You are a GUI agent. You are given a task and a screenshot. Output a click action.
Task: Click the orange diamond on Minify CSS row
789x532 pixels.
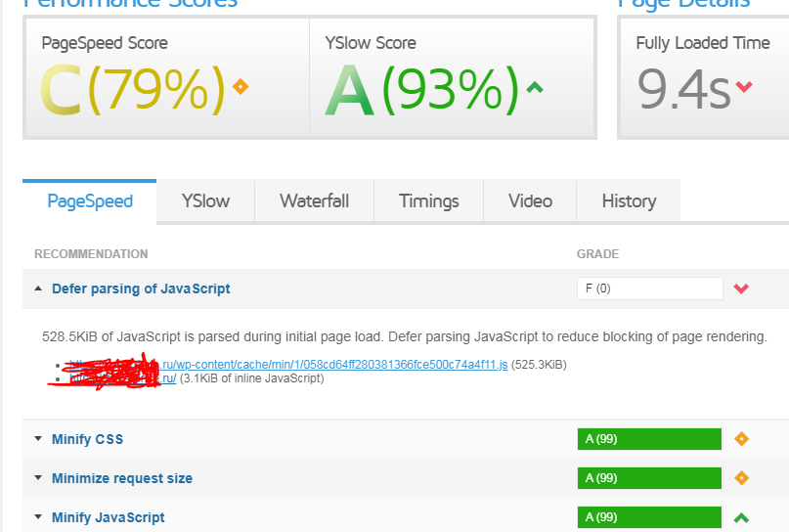pyautogui.click(x=741, y=439)
